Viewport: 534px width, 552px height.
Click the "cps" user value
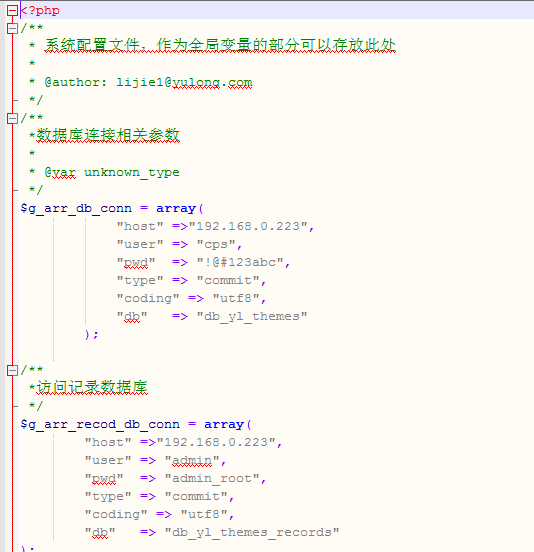click(x=216, y=244)
